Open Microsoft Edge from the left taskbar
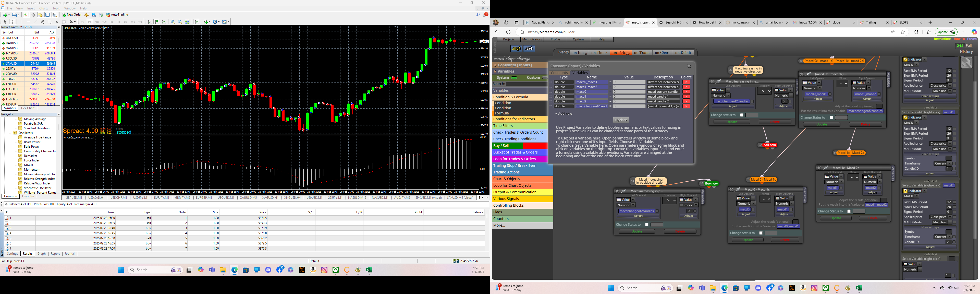 (234, 270)
